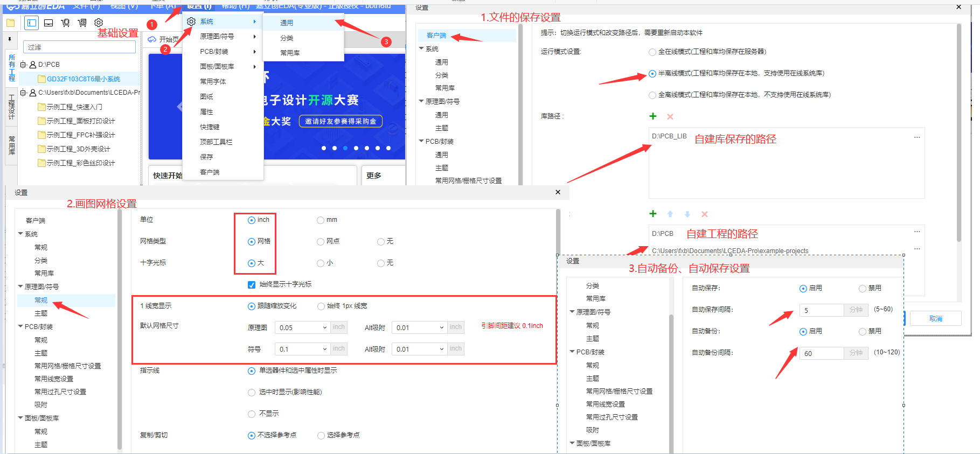The width and height of the screenshot is (980, 454).
Task: Click the first shopping cart order icon
Action: tap(65, 23)
